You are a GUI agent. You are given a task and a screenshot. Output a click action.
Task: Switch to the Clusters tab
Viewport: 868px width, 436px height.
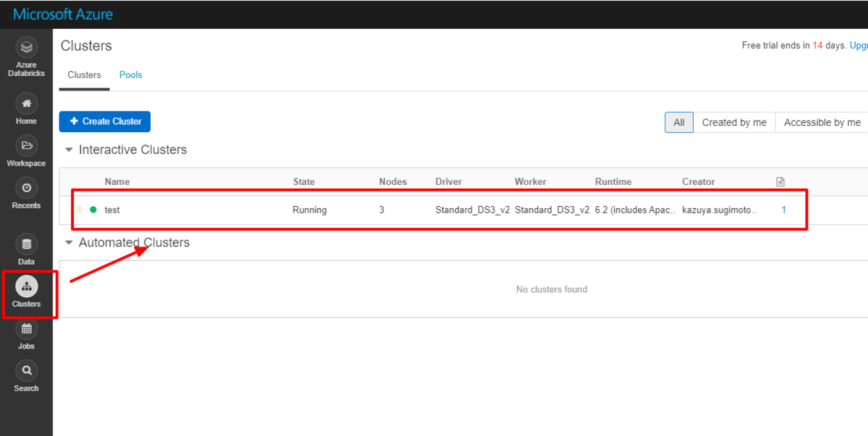(85, 74)
